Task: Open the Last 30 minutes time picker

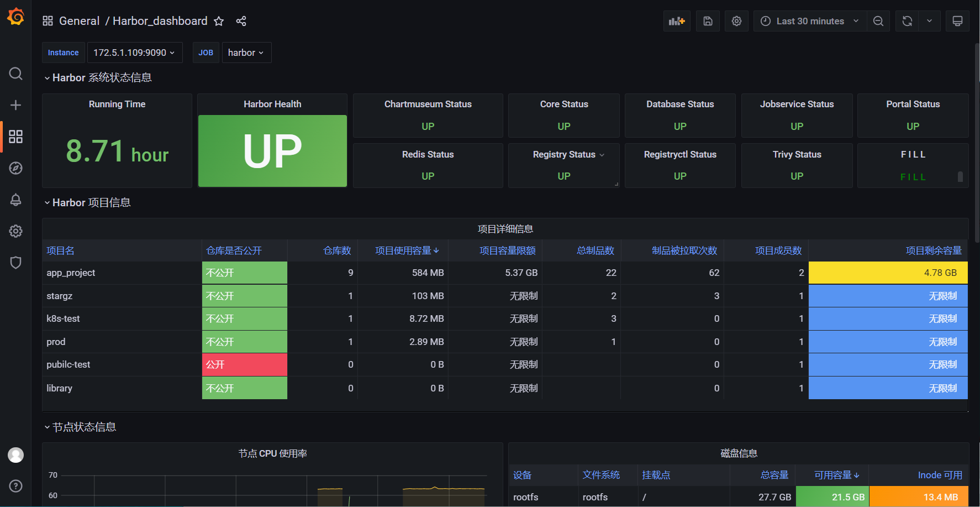Action: click(810, 21)
